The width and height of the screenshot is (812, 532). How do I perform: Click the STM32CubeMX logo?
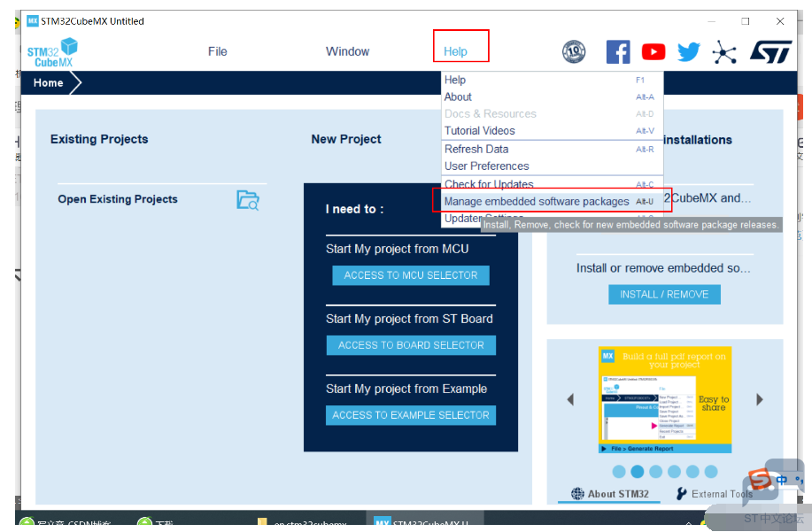(52, 52)
